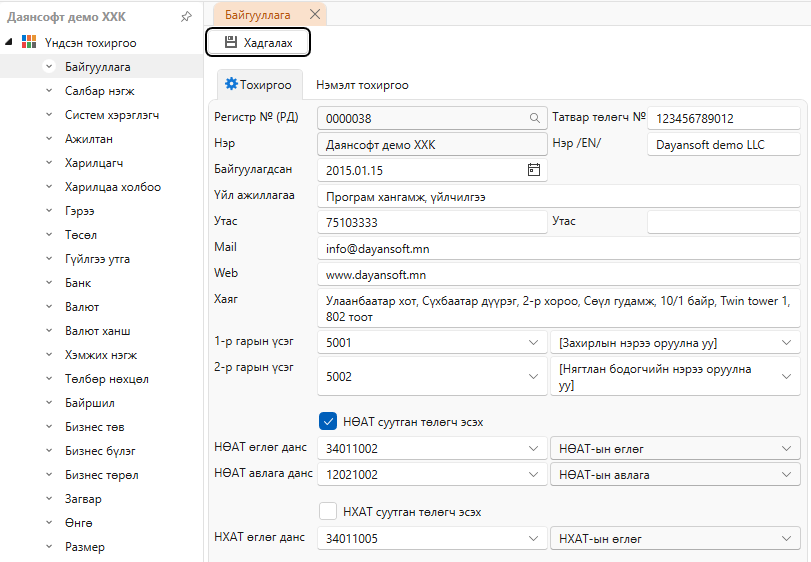The height and width of the screenshot is (562, 811).
Task: Open Валют ханш in the sidebar
Action: (x=98, y=330)
